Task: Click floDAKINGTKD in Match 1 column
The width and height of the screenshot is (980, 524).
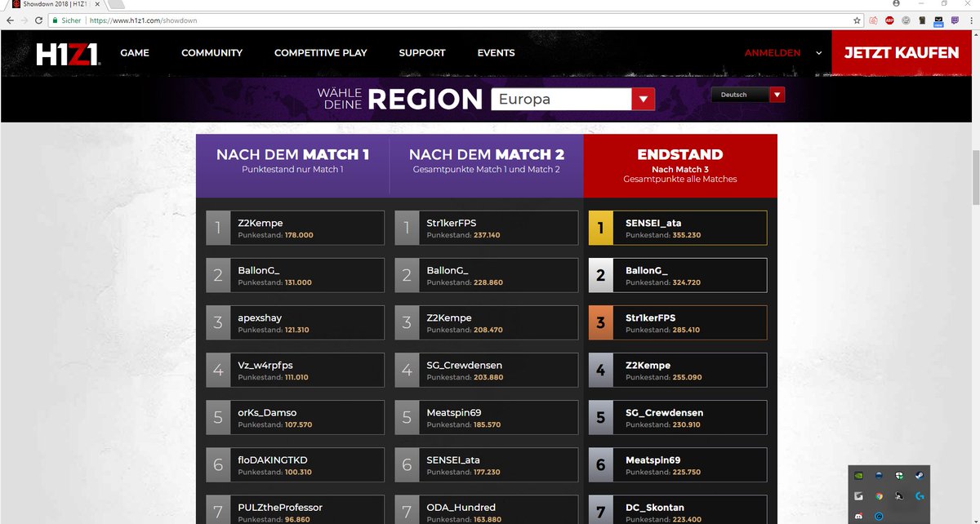Action: pyautogui.click(x=296, y=464)
